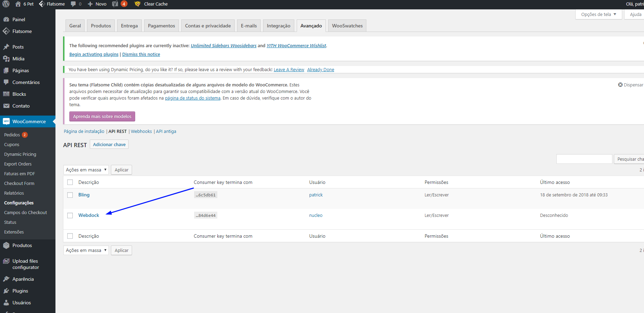This screenshot has height=313, width=644.
Task: Switch to the Pagamentos settings tab
Action: (162, 26)
